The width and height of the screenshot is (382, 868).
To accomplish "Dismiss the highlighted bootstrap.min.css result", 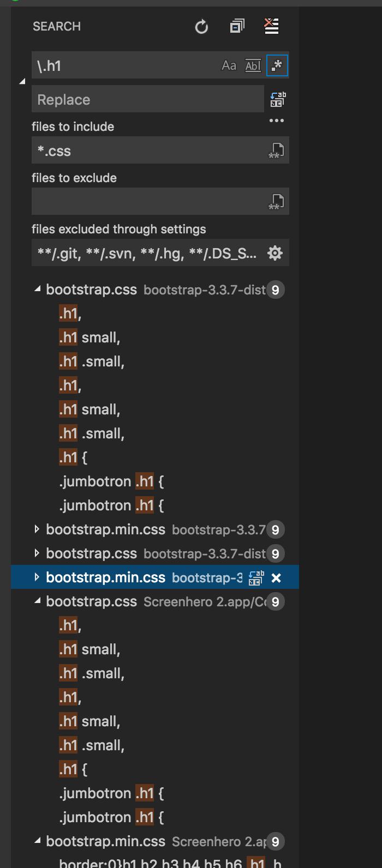I will [276, 578].
